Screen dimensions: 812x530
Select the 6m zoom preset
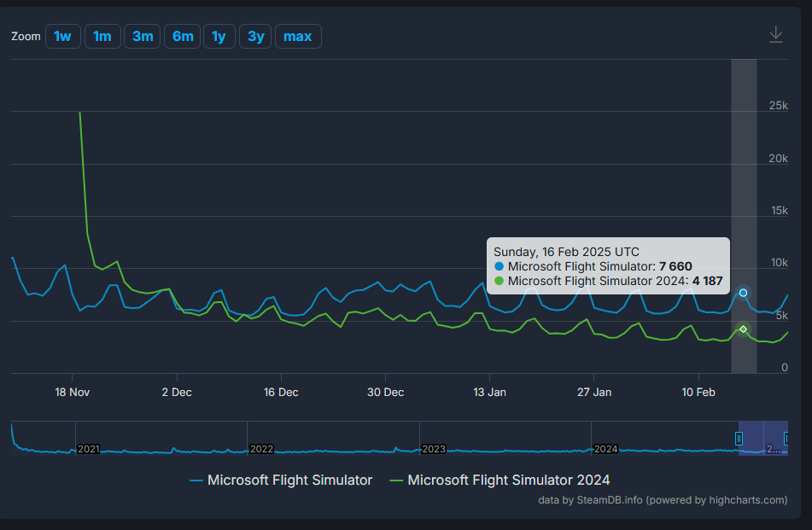pos(182,36)
